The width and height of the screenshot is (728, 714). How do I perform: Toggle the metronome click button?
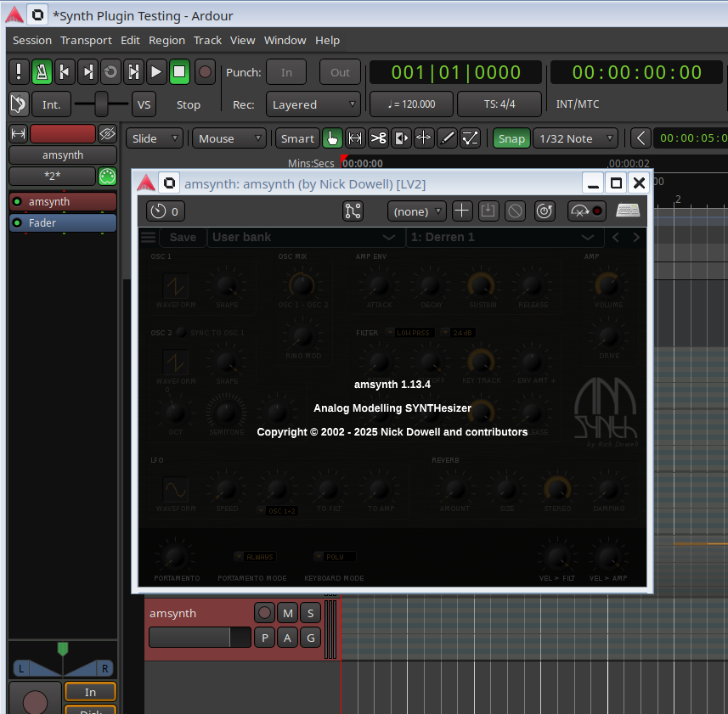(42, 72)
